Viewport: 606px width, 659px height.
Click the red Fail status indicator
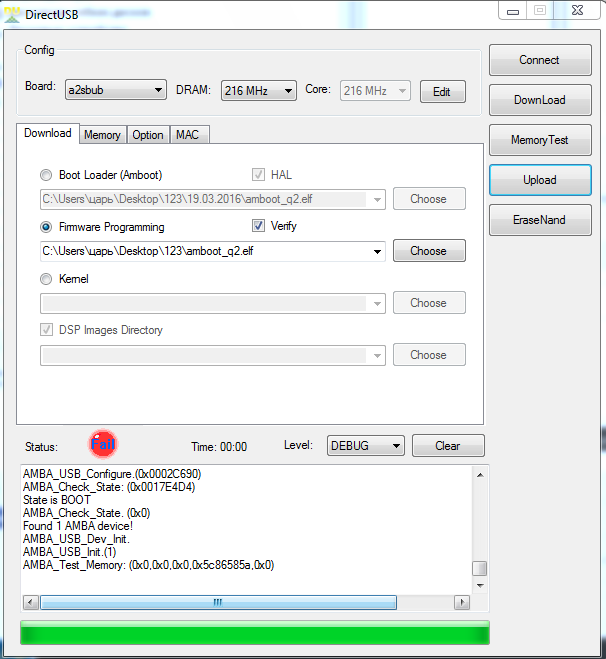pyautogui.click(x=102, y=444)
